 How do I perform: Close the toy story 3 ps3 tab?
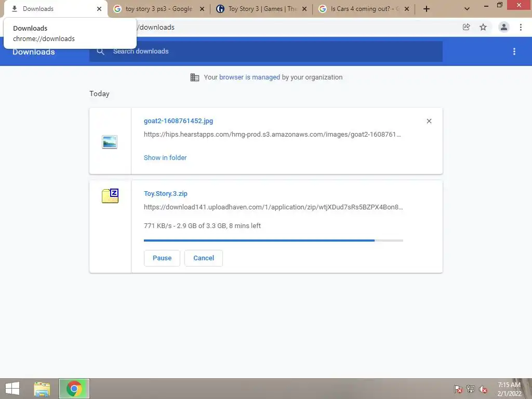pos(202,9)
